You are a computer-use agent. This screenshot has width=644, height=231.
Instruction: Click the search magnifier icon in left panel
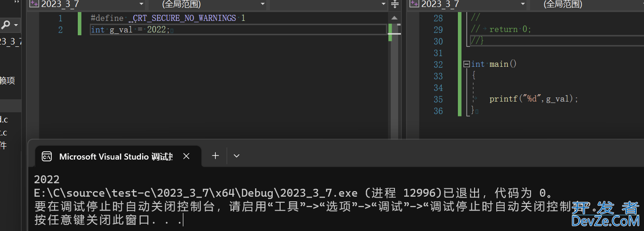(6, 25)
